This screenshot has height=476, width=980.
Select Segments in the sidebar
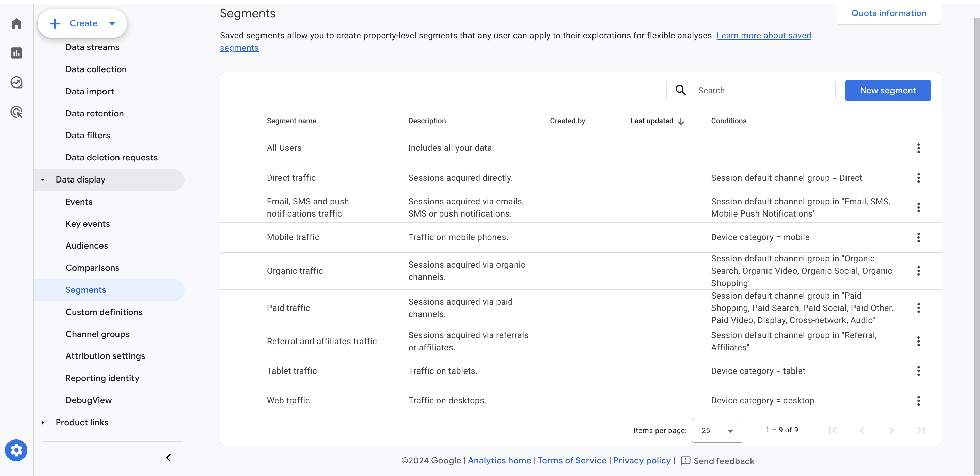(x=109, y=290)
